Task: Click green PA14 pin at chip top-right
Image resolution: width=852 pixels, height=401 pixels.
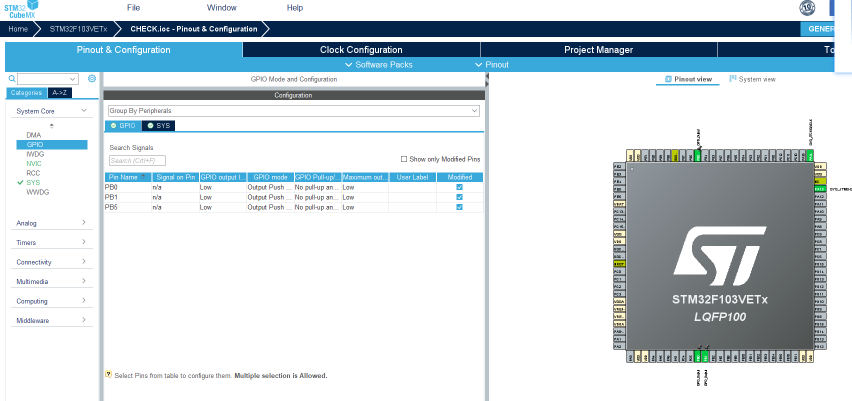Action: point(810,156)
